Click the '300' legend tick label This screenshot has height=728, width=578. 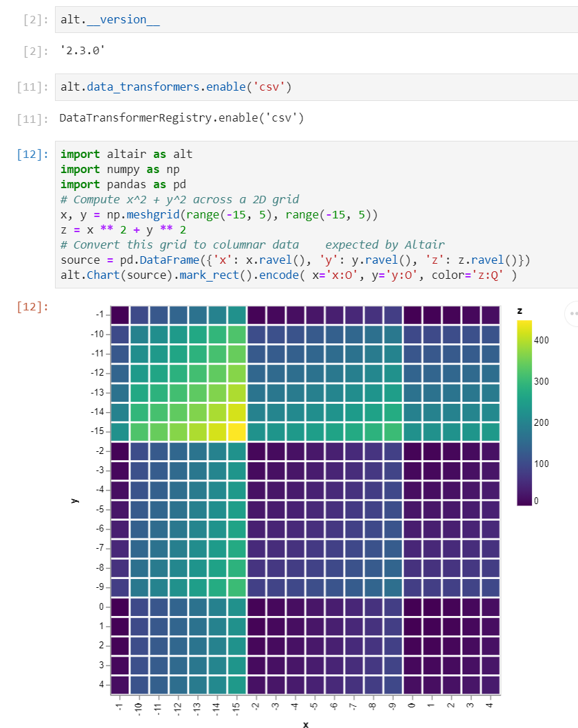pos(542,382)
